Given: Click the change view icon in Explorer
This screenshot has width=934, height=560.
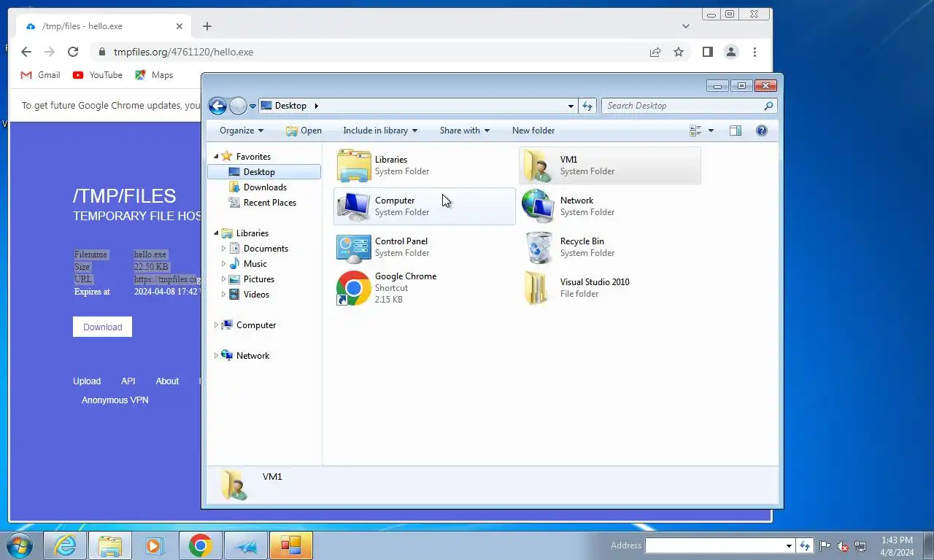Looking at the screenshot, I should (695, 131).
